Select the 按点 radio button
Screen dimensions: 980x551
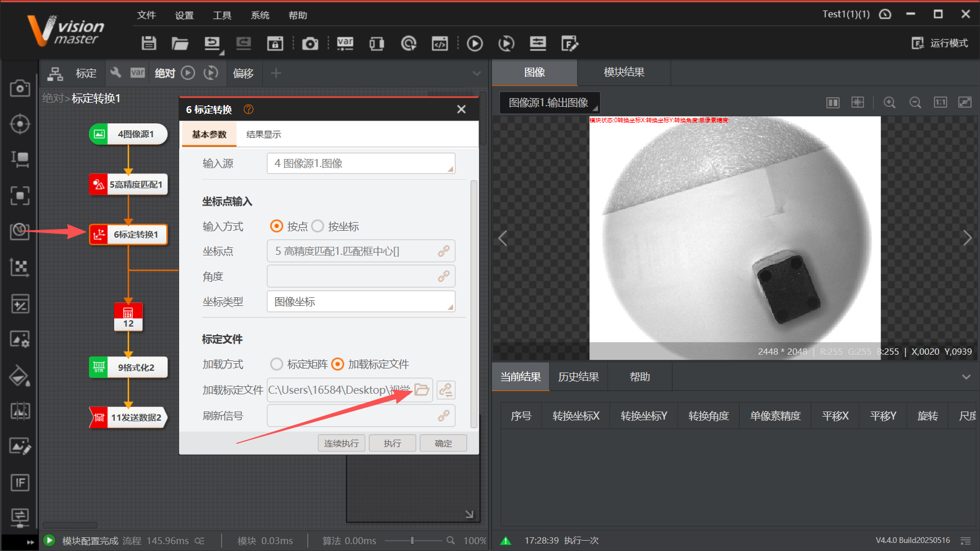tap(277, 226)
